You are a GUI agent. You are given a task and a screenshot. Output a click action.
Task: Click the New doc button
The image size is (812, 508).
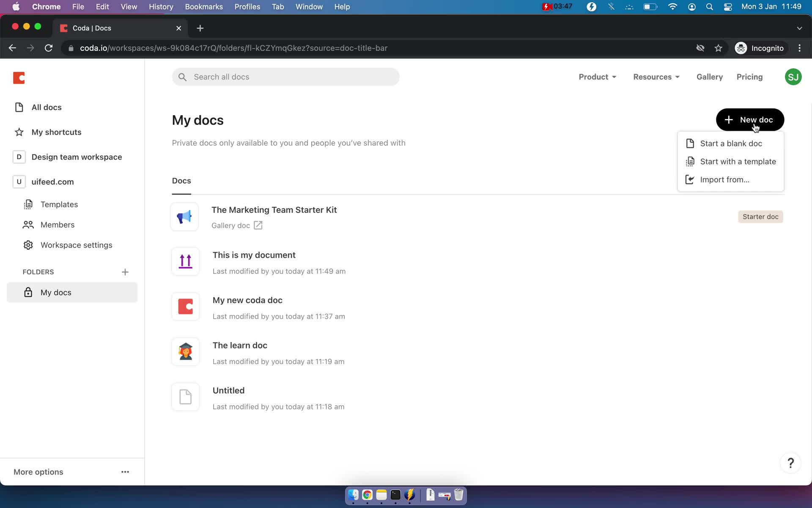(x=750, y=120)
